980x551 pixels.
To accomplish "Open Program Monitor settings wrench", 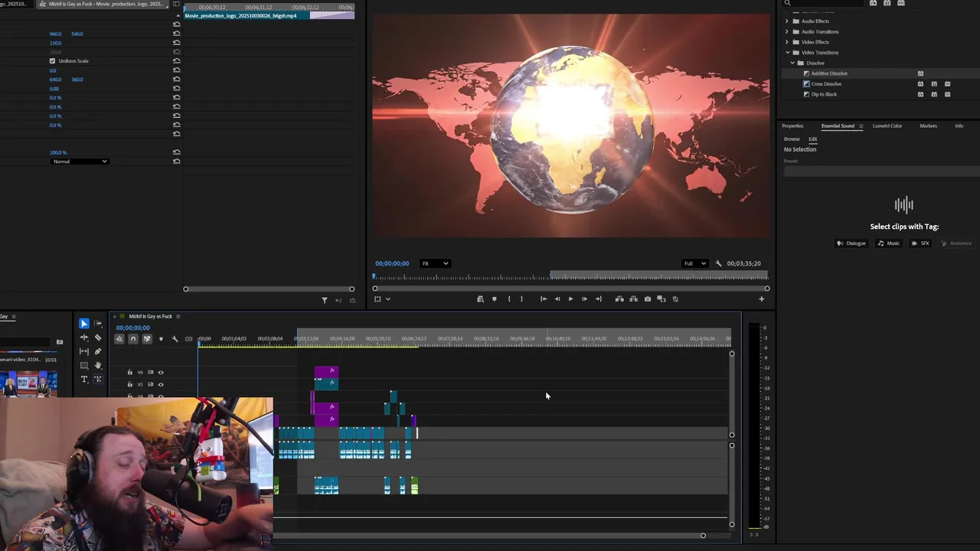I will [718, 263].
